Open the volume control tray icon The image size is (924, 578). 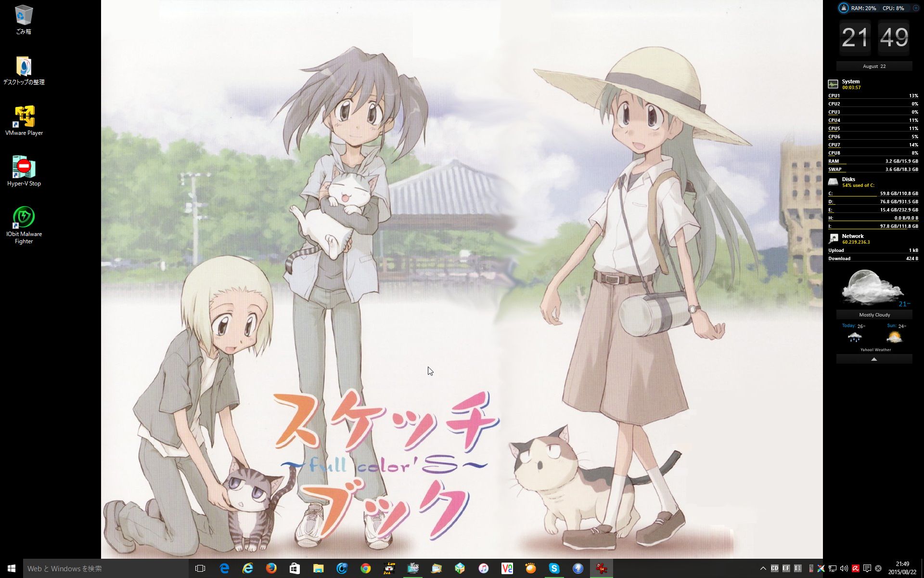pyautogui.click(x=844, y=568)
